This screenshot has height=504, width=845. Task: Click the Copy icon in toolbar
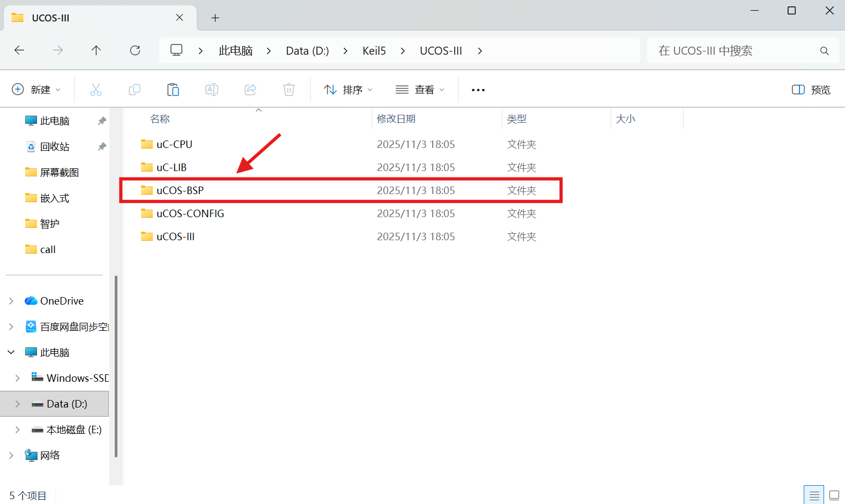pos(135,90)
